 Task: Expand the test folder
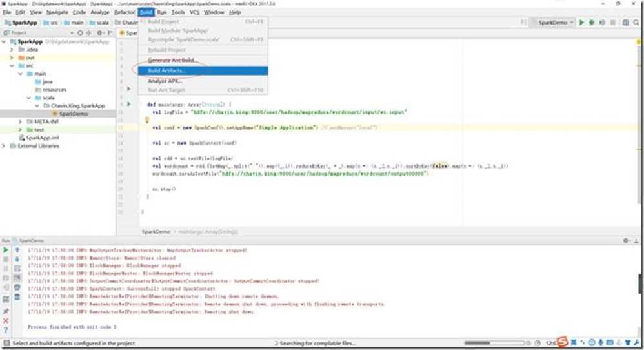20,130
